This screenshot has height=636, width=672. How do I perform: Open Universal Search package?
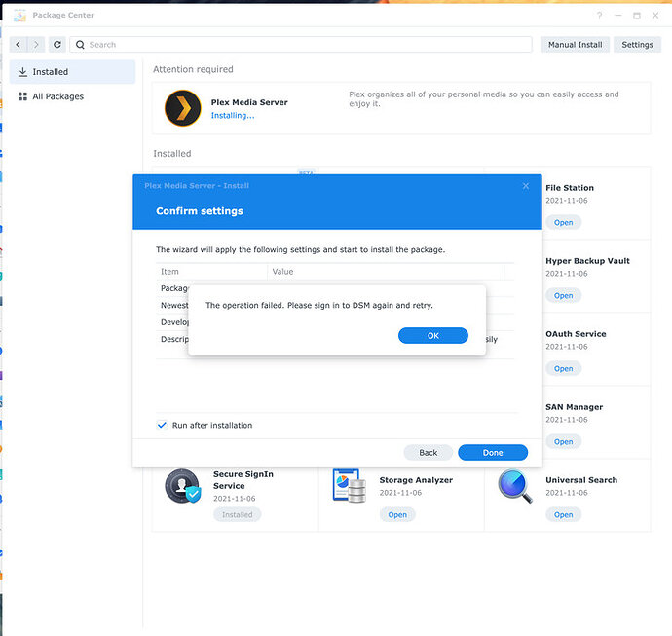563,515
